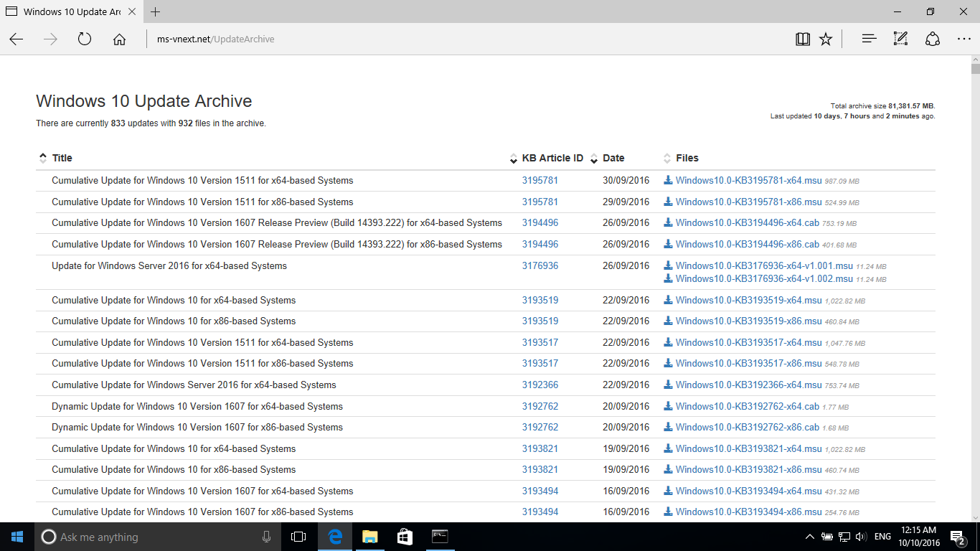Add page to favorites with star icon

pyautogui.click(x=826, y=39)
